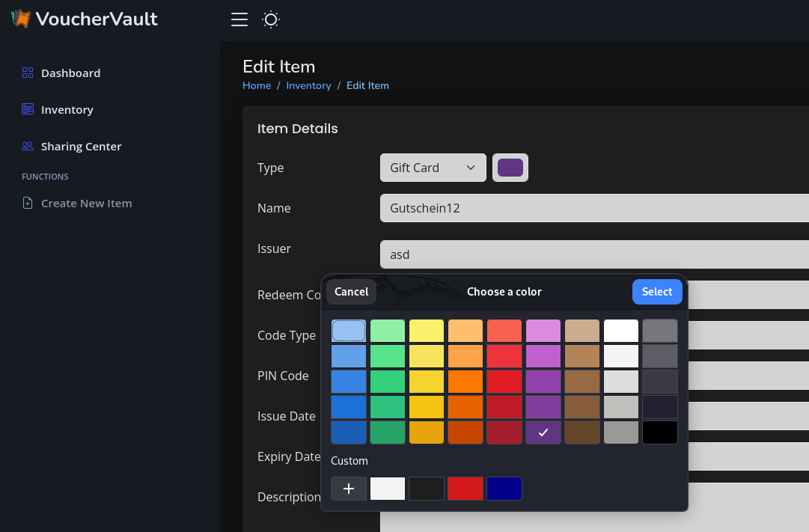Choose the bright orange middle-row swatch

[465, 382]
